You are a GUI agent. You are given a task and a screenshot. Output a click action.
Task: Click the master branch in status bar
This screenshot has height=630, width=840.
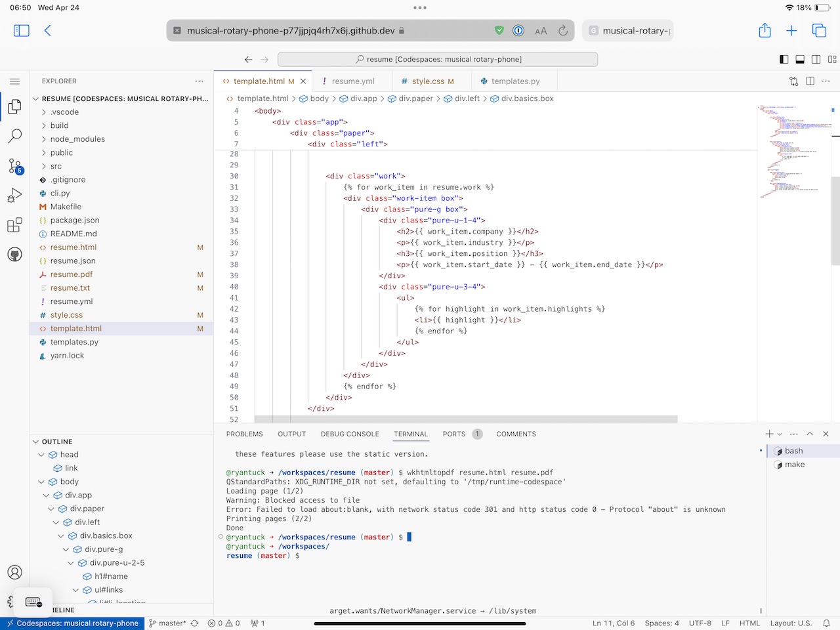tap(168, 623)
